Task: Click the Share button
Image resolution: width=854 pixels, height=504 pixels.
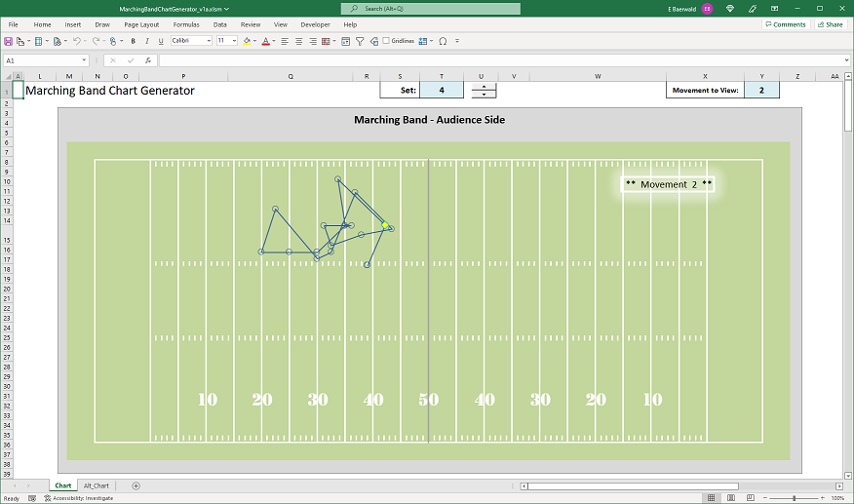Action: pos(830,24)
